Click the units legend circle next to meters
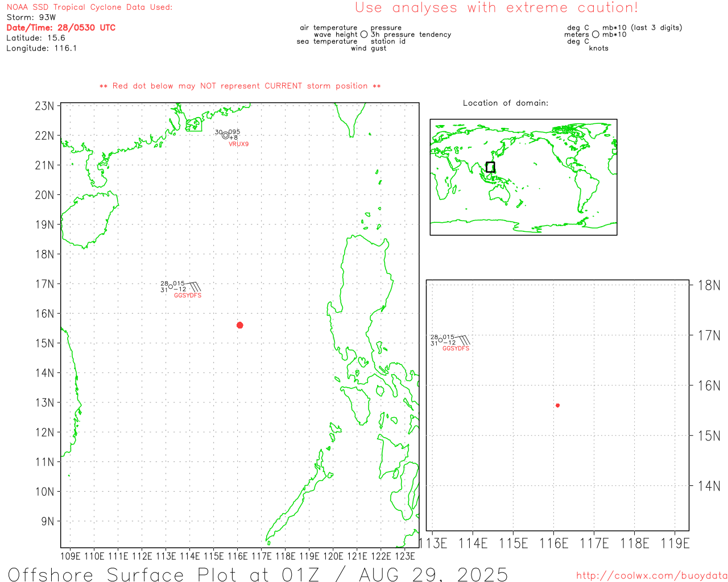 tap(595, 34)
